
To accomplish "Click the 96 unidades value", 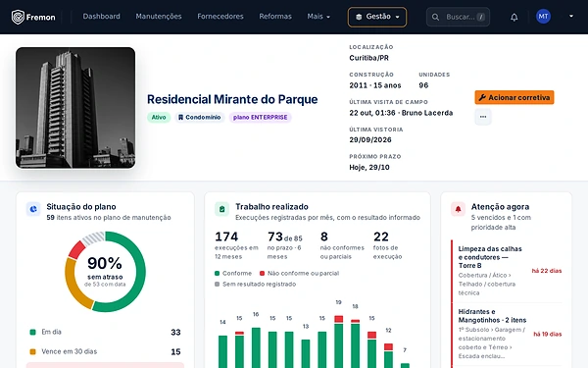I will tap(423, 85).
